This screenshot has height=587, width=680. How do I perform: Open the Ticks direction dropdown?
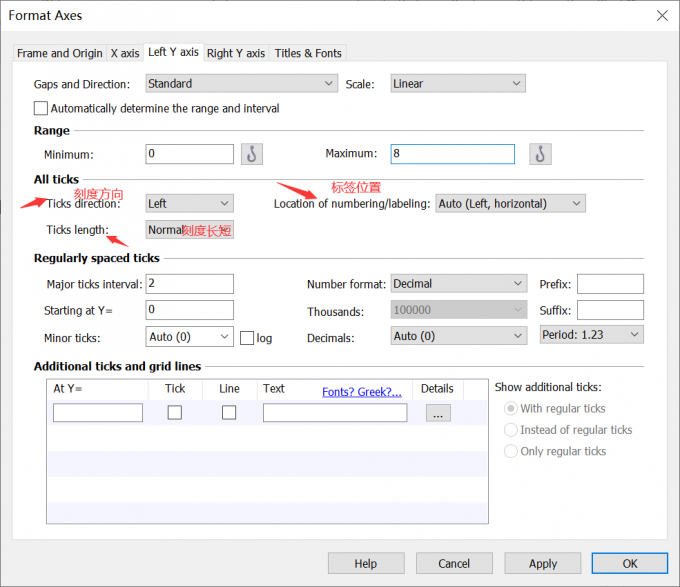click(x=189, y=203)
